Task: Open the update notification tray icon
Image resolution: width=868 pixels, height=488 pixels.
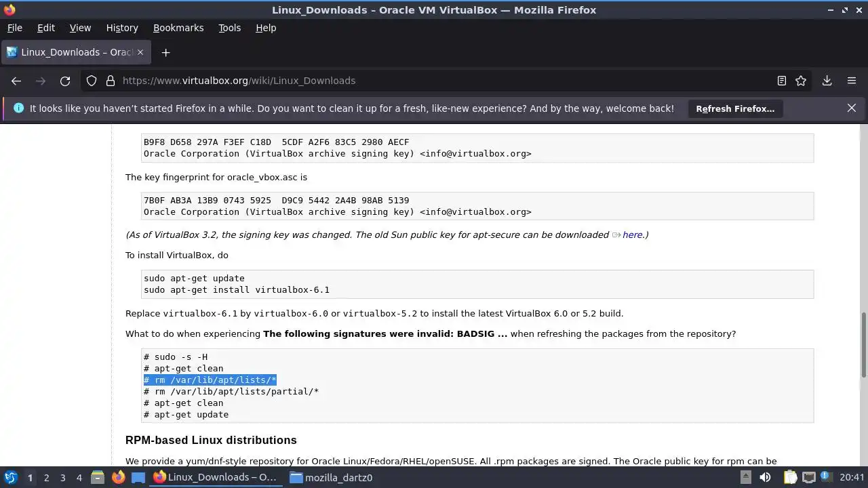Action: (826, 477)
